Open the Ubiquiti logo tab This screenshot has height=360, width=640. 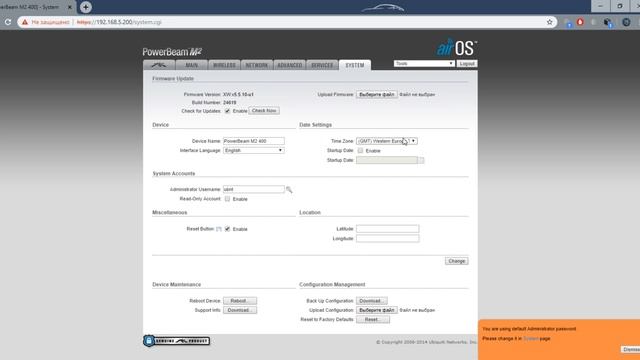pos(159,65)
